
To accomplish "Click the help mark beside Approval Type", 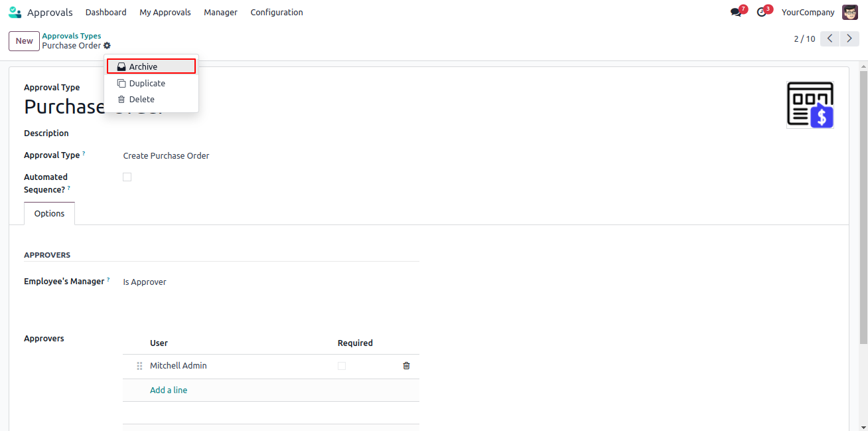I will 84,153.
